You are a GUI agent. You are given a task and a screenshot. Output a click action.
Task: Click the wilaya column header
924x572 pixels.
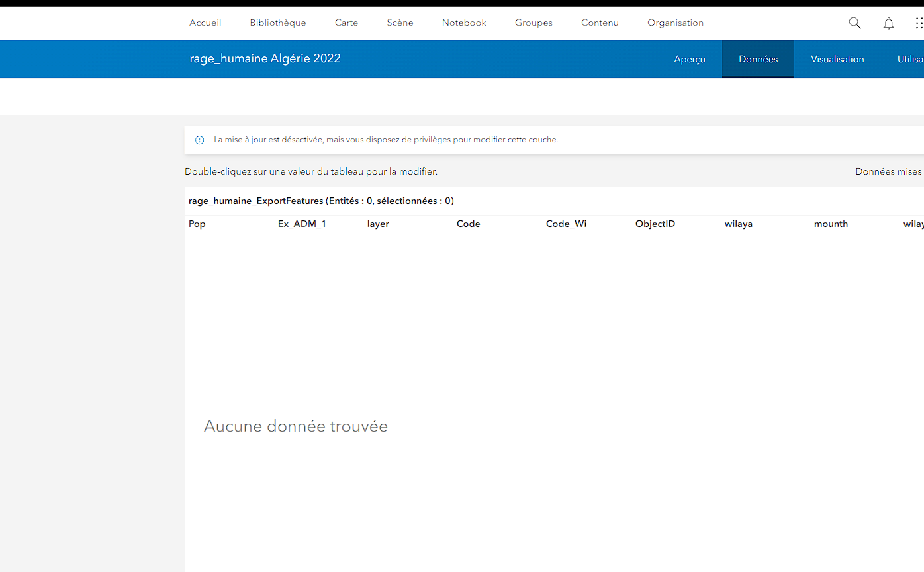click(739, 224)
